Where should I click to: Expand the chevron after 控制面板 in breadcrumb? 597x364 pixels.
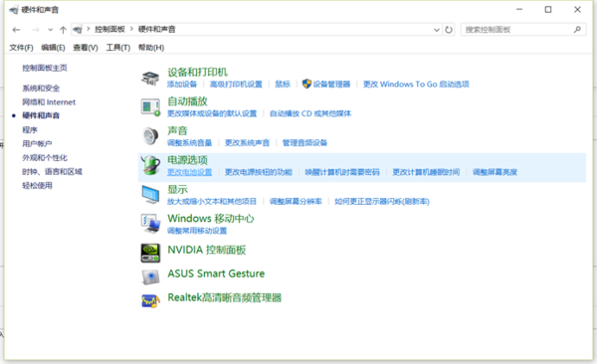click(x=131, y=29)
